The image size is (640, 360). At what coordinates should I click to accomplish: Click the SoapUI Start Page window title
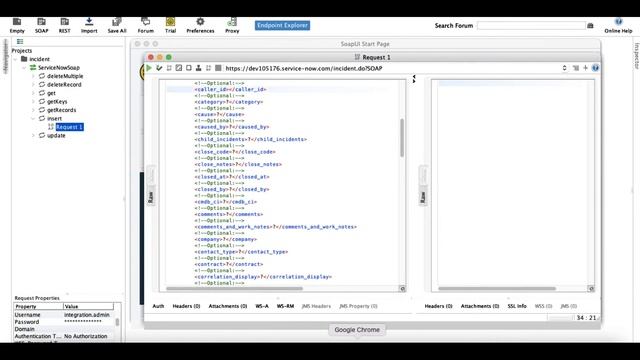pyautogui.click(x=365, y=44)
